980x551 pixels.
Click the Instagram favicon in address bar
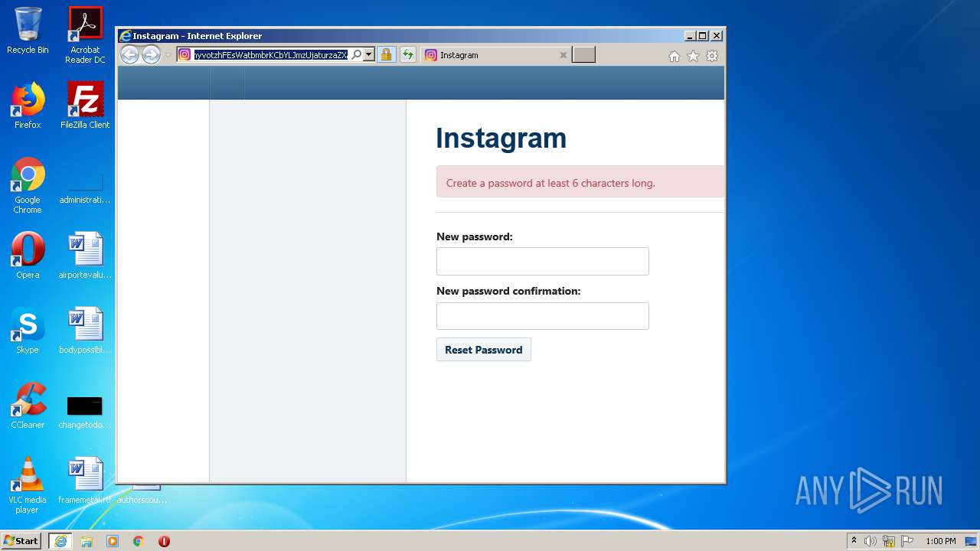click(185, 54)
